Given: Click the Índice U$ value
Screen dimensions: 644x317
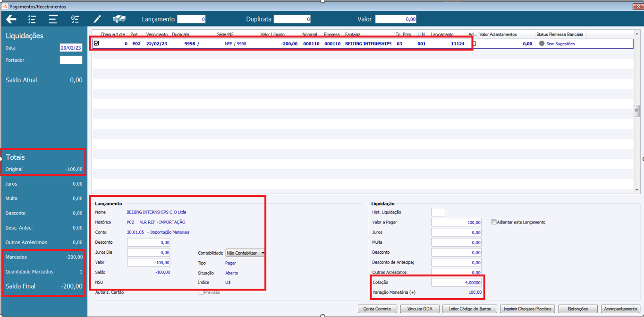Looking at the screenshot, I should tap(228, 283).
